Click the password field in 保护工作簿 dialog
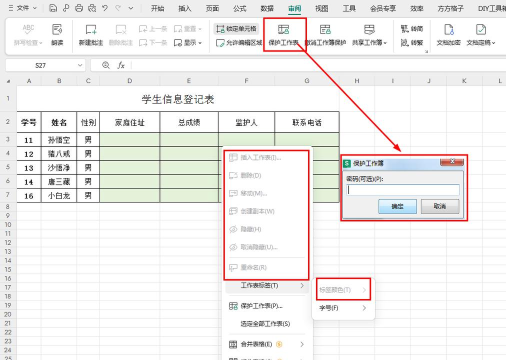 tap(403, 190)
